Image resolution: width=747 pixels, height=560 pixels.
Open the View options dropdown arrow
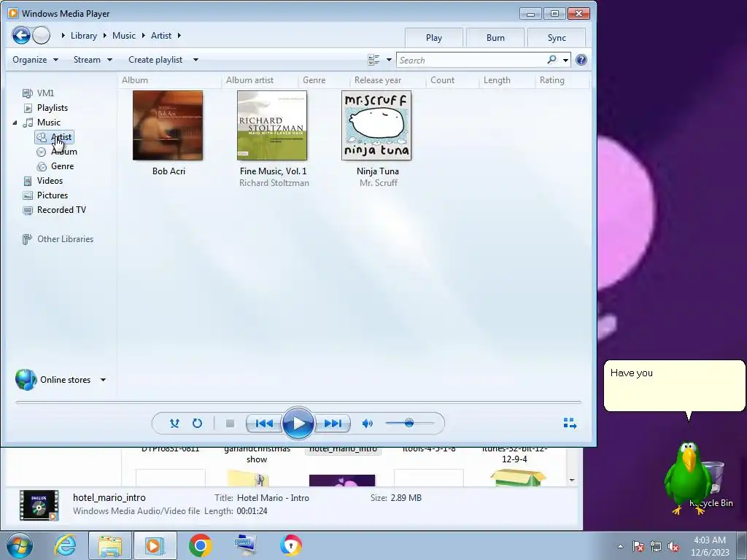click(389, 60)
